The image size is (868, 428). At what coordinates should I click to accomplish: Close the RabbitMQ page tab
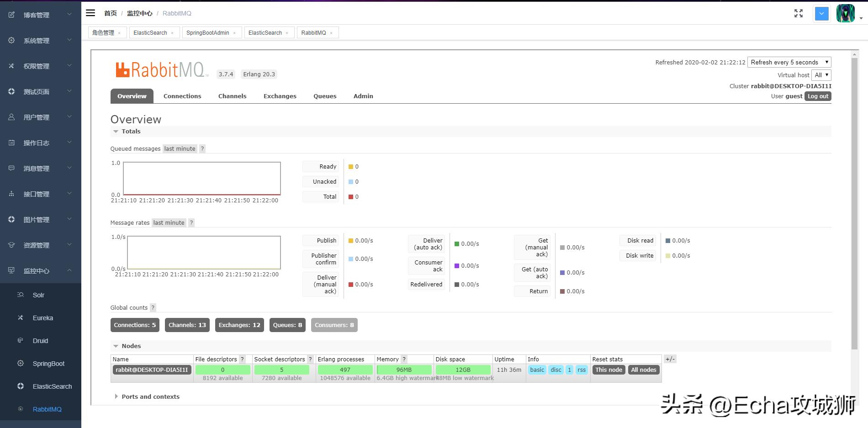(x=331, y=33)
